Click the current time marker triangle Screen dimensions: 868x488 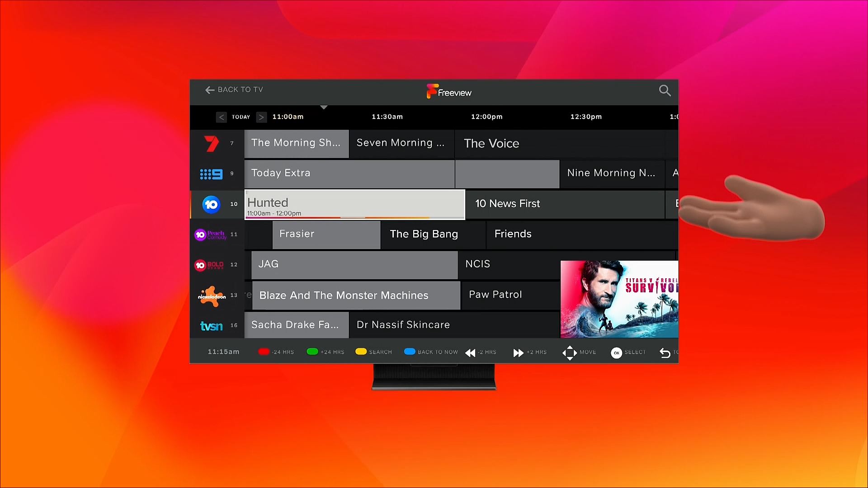tap(324, 108)
